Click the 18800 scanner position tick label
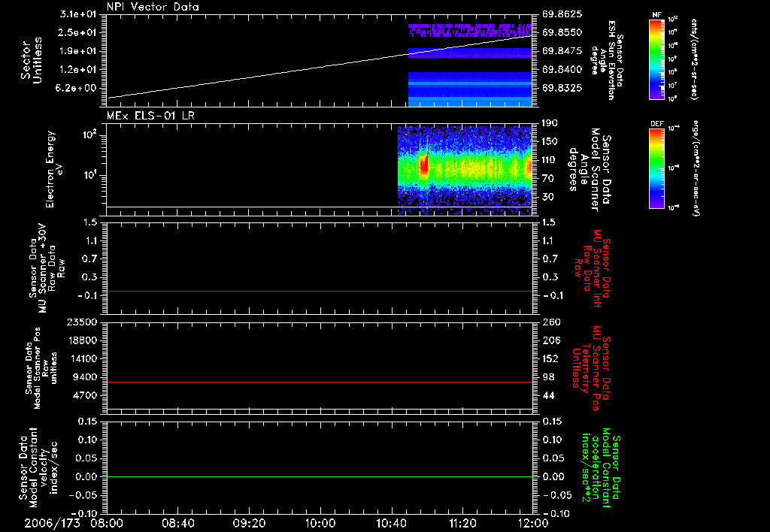This screenshot has width=770, height=532. (x=81, y=340)
